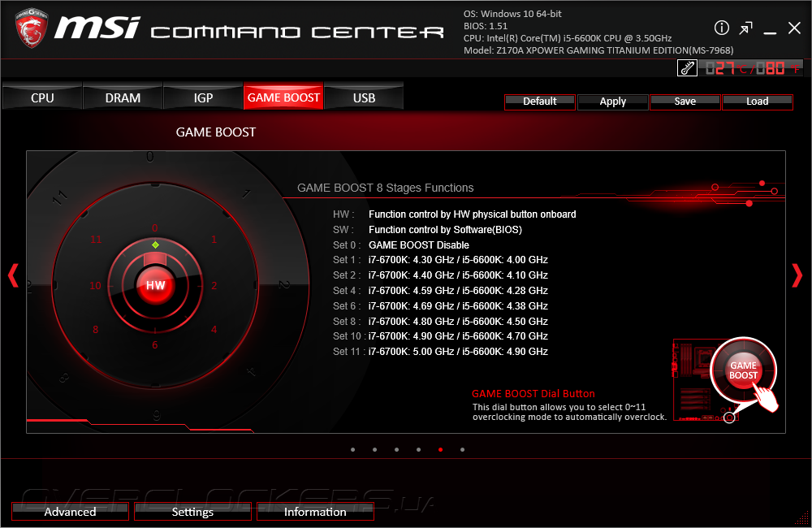Click the left red arrow to go back
Viewport: 812px width, 528px height.
coord(13,275)
